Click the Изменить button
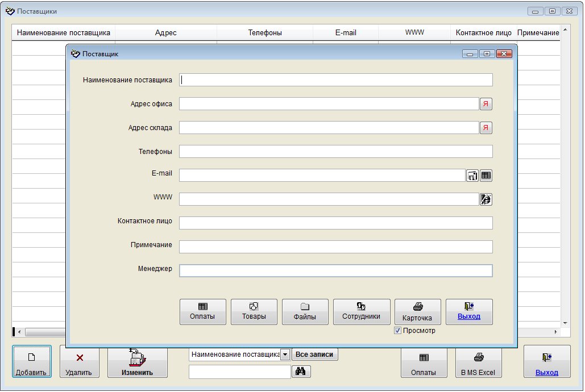Viewport: 585px width, 392px height. click(138, 362)
